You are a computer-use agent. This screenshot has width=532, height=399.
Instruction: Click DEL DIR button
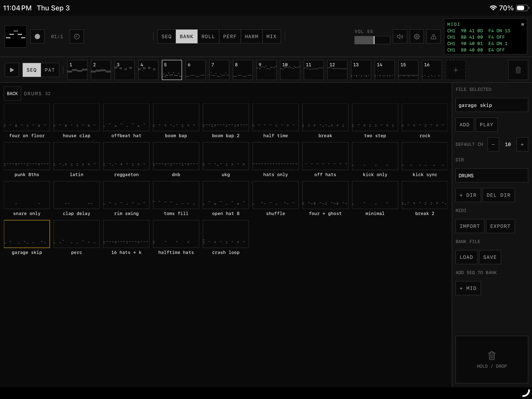pos(499,195)
